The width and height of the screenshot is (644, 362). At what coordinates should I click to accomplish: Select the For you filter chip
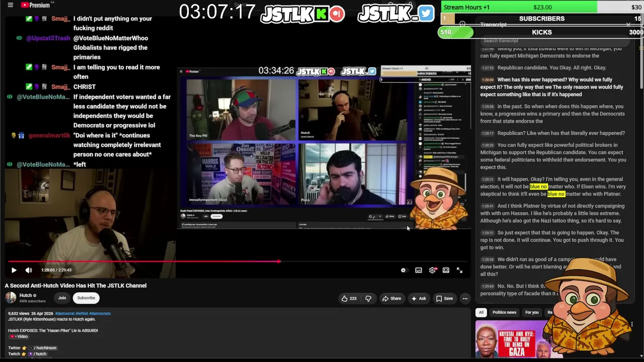(x=532, y=312)
